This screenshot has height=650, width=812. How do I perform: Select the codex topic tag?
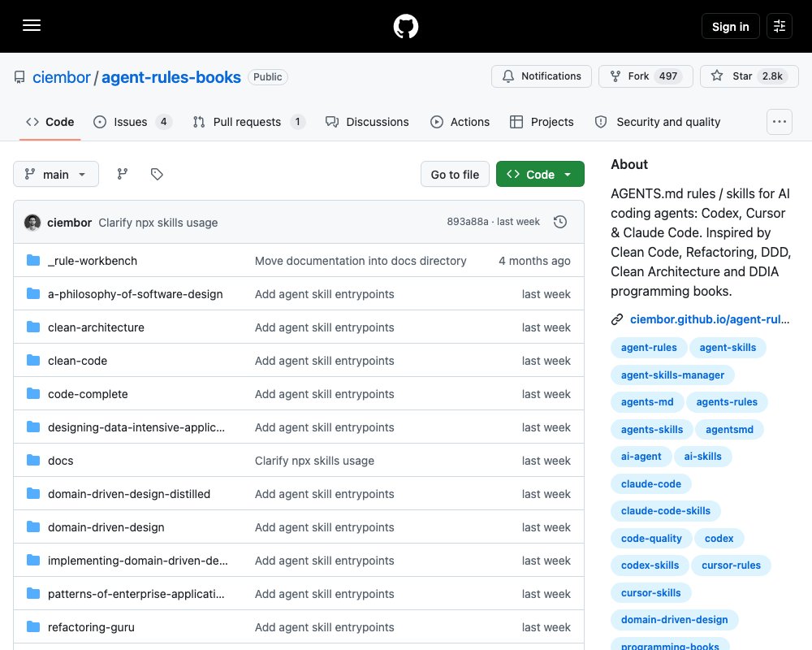pyautogui.click(x=719, y=539)
